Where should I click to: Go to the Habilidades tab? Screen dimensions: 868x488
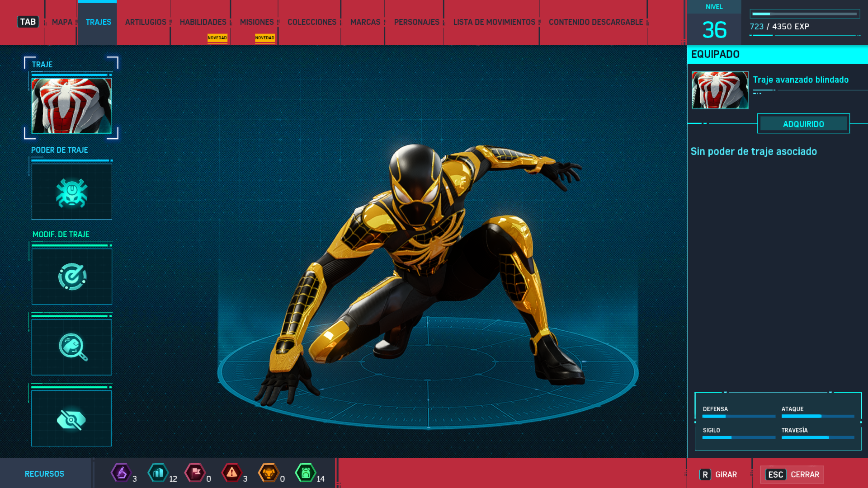coord(203,22)
